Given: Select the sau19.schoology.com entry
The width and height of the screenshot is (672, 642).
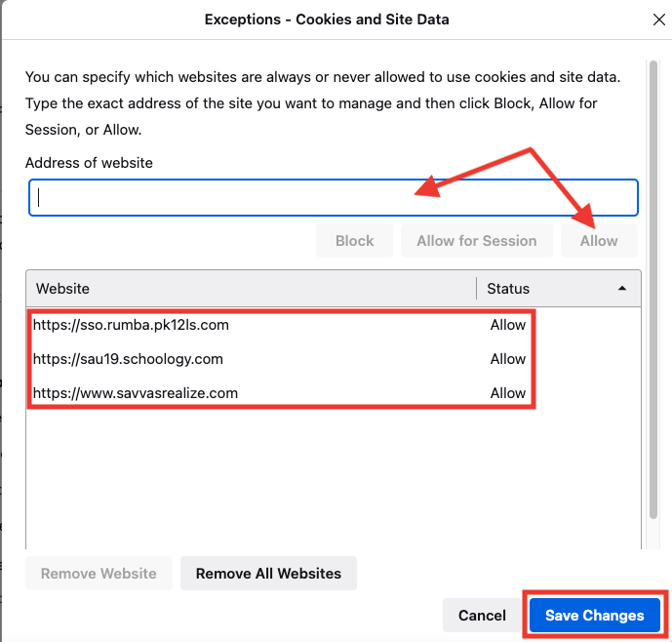Looking at the screenshot, I should pos(128,359).
